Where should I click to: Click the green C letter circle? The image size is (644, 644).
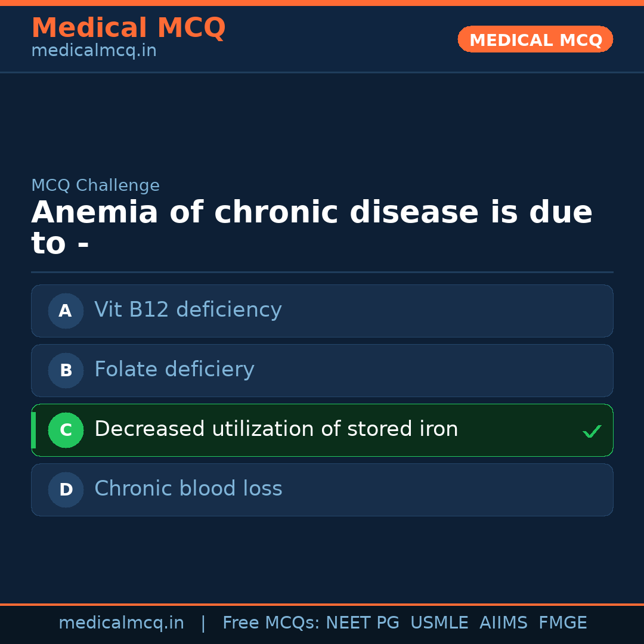[66, 430]
